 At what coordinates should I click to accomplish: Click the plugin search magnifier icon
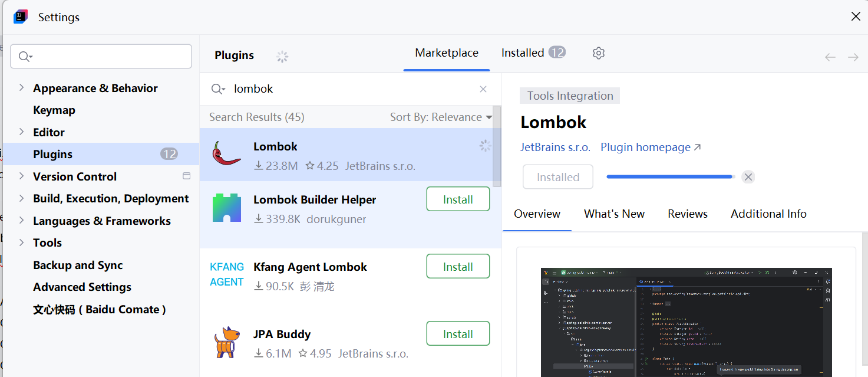(x=217, y=89)
